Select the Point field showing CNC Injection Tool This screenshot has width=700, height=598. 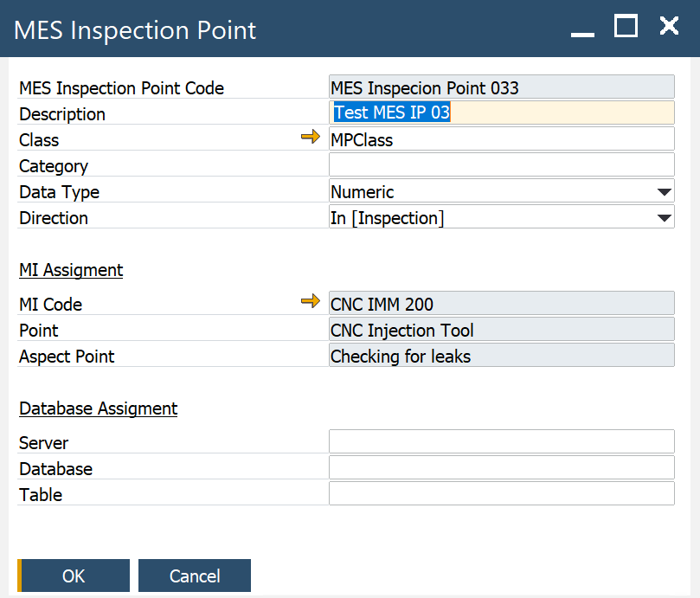tap(501, 330)
